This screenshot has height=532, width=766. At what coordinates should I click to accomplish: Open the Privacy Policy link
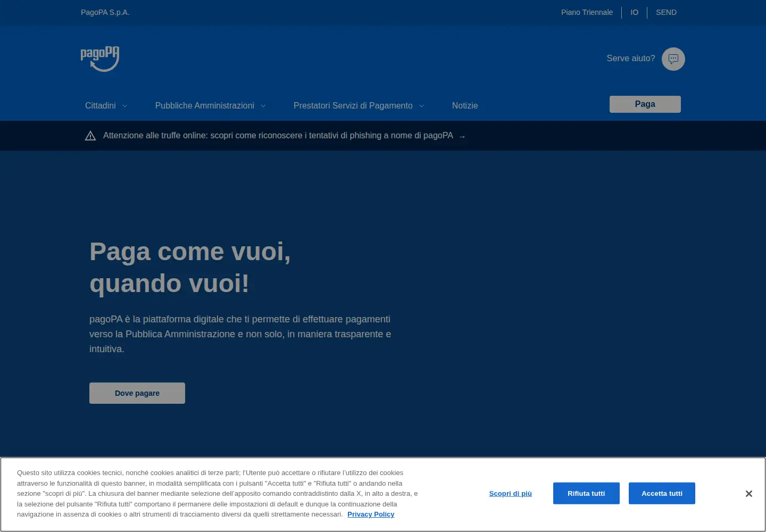pos(371,514)
